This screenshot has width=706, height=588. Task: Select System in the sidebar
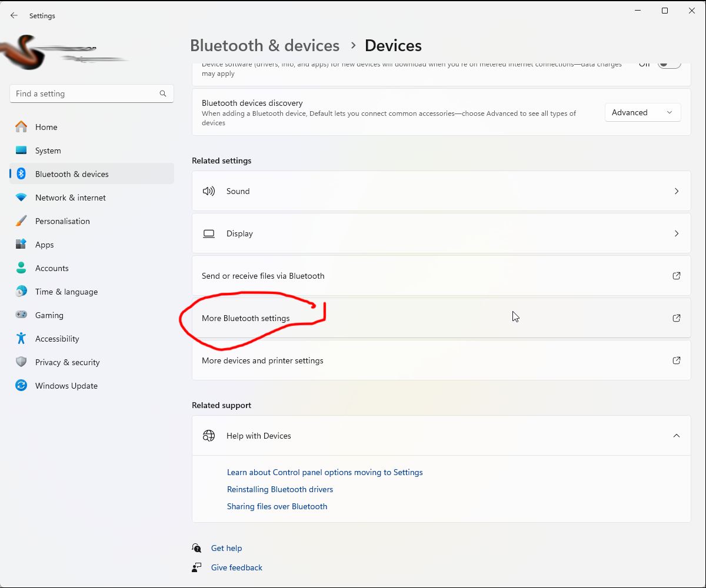(48, 150)
